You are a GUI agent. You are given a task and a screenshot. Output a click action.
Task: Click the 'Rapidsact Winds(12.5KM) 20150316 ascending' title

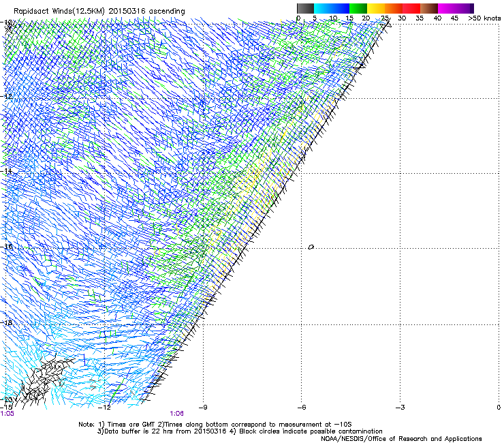(x=99, y=12)
